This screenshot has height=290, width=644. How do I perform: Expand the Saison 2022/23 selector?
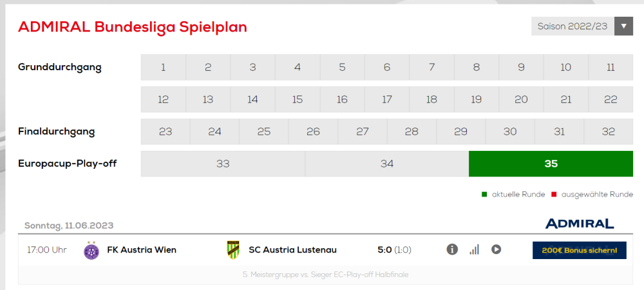[x=573, y=26]
